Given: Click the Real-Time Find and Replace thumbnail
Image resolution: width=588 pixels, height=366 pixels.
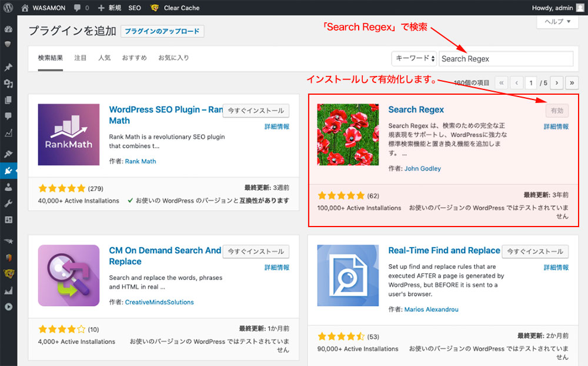Looking at the screenshot, I should (x=348, y=275).
